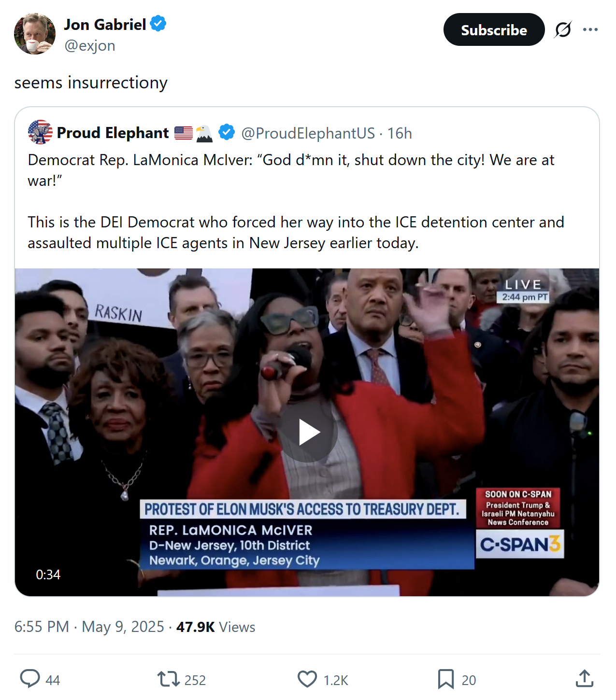Click the Proud Elephant avatar icon
Viewport: 616px width, 700px height.
click(x=41, y=132)
